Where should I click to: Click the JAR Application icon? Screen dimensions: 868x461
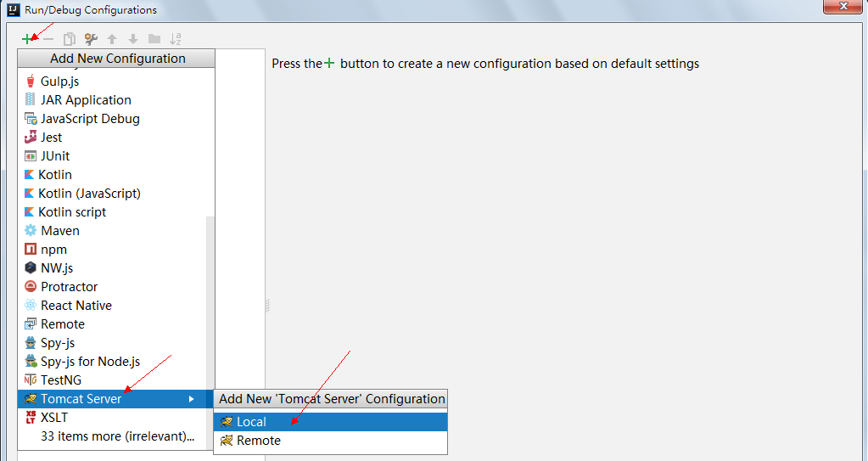(31, 99)
